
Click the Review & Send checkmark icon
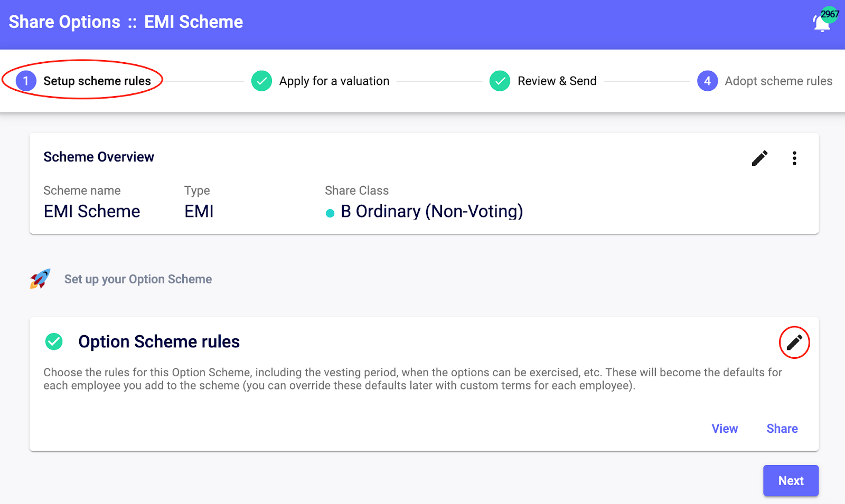[x=500, y=81]
